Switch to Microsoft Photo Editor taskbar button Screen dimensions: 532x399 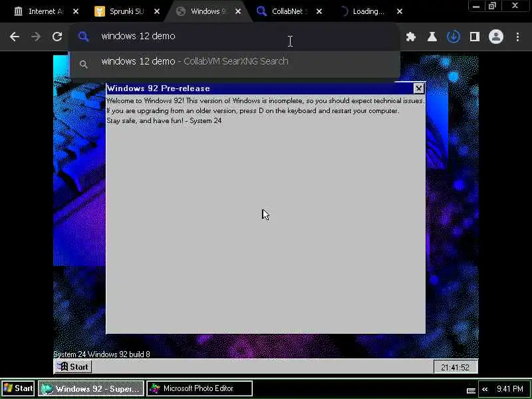click(199, 388)
